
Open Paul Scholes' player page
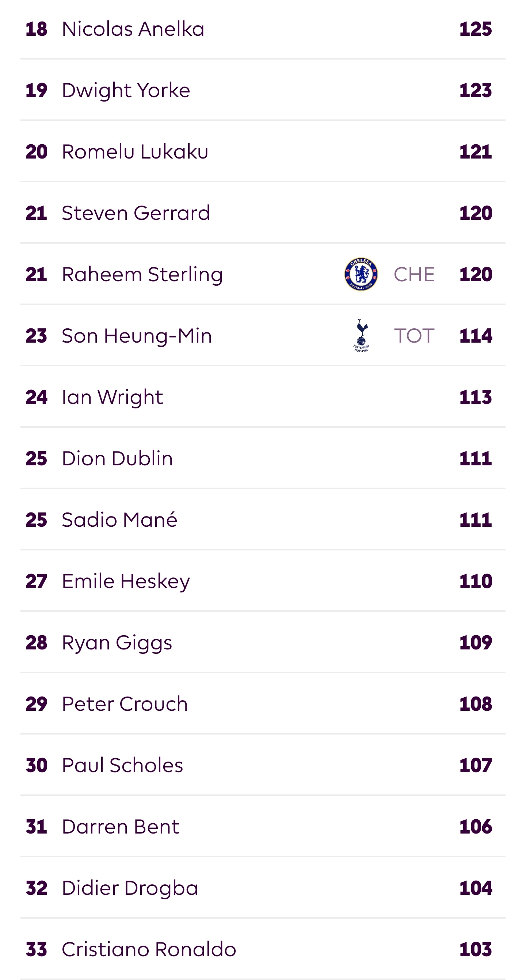(122, 766)
